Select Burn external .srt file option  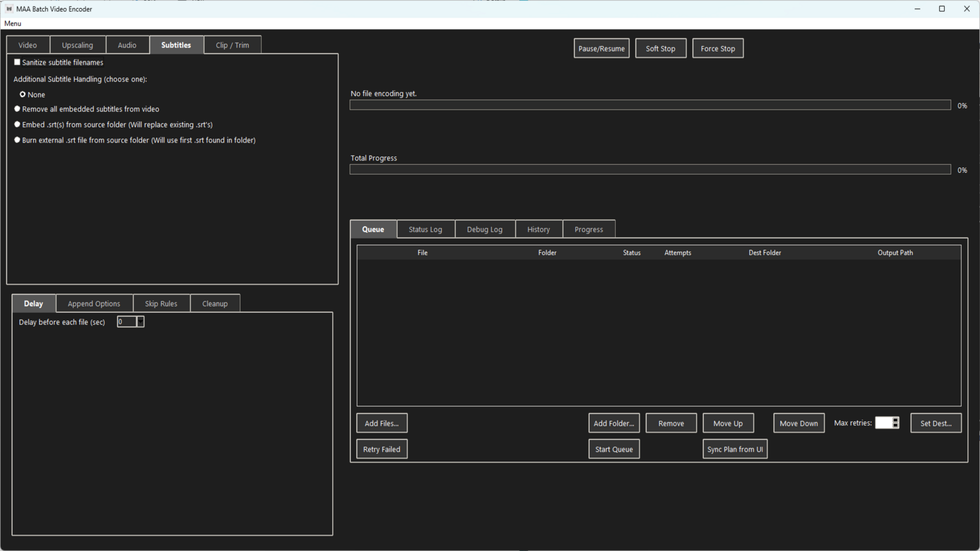(x=17, y=140)
